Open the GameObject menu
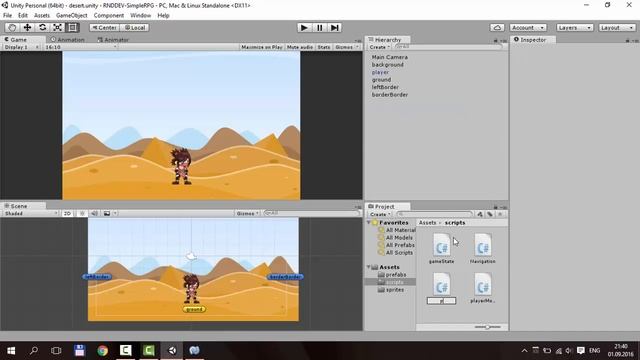Viewport: 640px width, 360px height. [71, 16]
